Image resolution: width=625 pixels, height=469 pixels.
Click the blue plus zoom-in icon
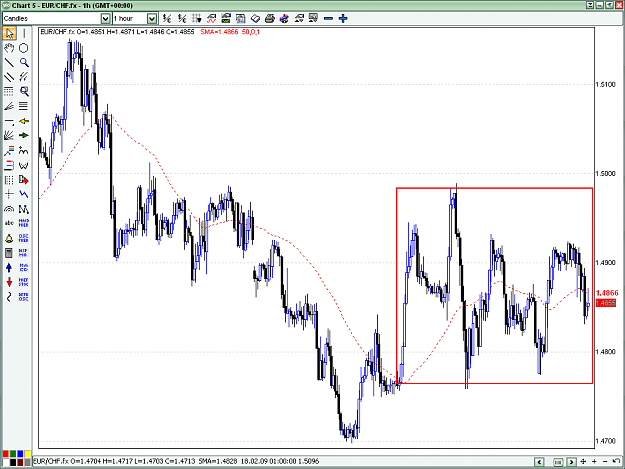coord(343,18)
